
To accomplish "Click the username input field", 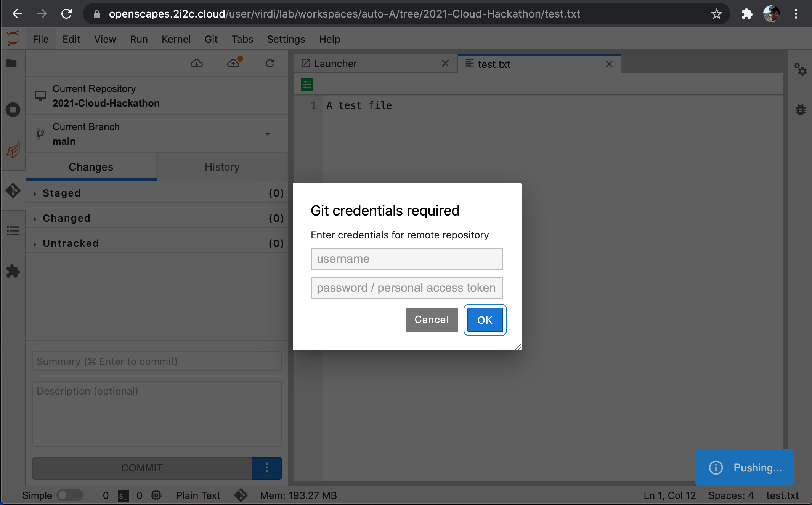I will pyautogui.click(x=407, y=259).
